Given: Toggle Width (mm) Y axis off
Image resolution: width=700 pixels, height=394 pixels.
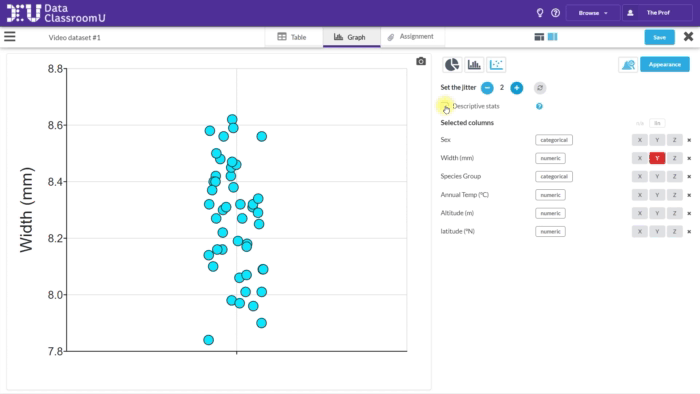Looking at the screenshot, I should [657, 158].
